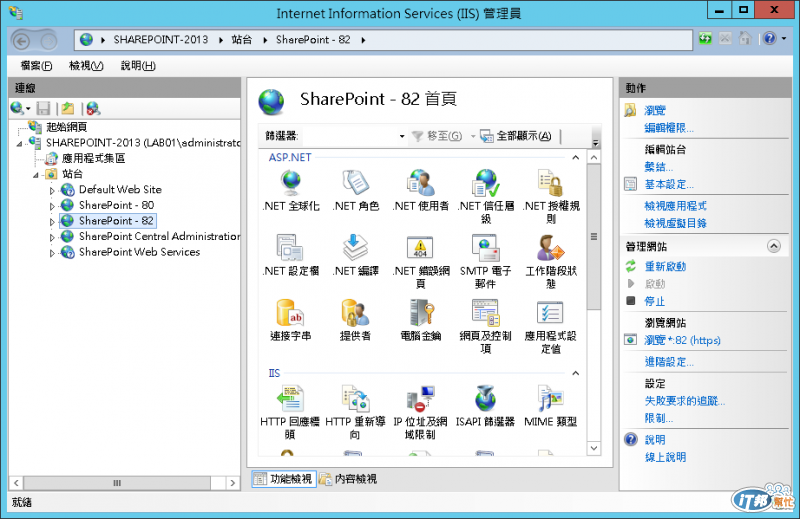Click the 進階設定... link

tap(669, 362)
